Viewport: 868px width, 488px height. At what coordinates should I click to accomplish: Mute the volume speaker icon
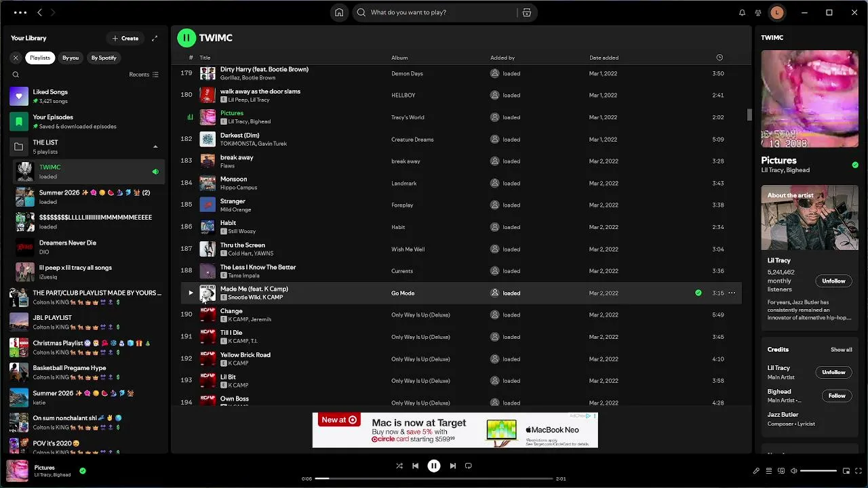794,470
